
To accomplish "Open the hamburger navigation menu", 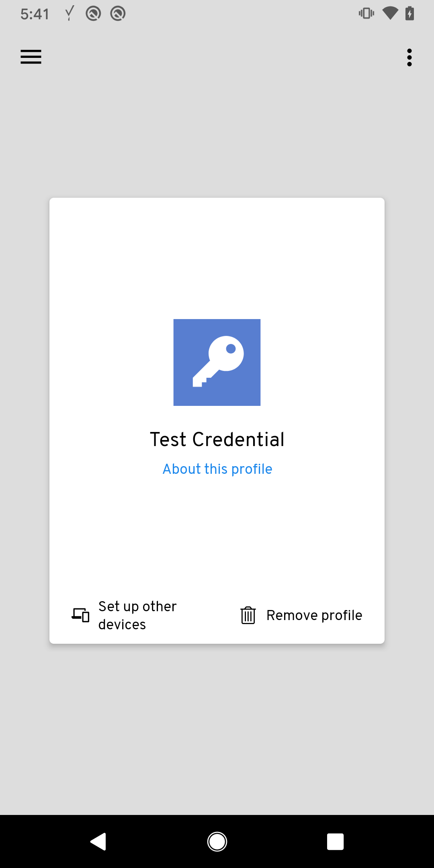I will tap(31, 57).
